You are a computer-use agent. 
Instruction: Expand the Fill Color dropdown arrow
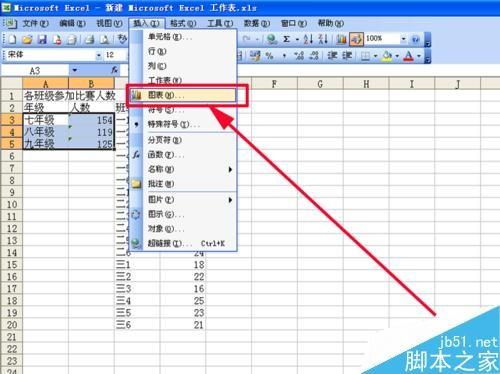[x=397, y=56]
